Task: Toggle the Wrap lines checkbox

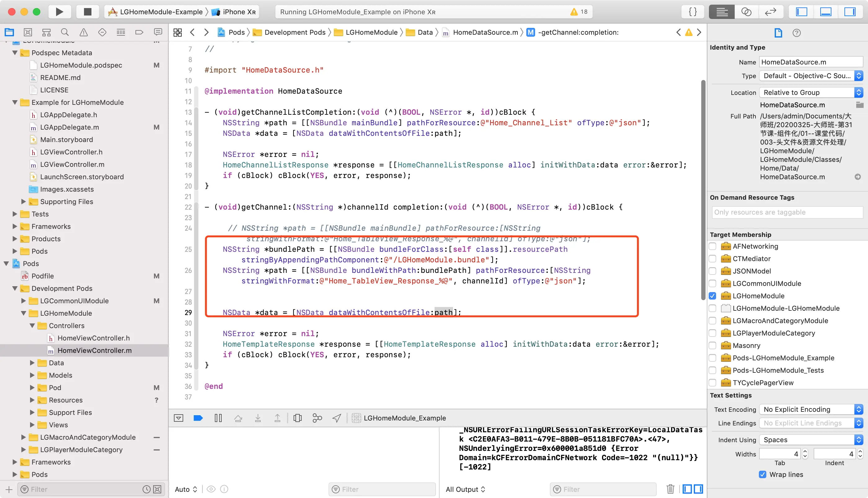Action: pos(762,474)
